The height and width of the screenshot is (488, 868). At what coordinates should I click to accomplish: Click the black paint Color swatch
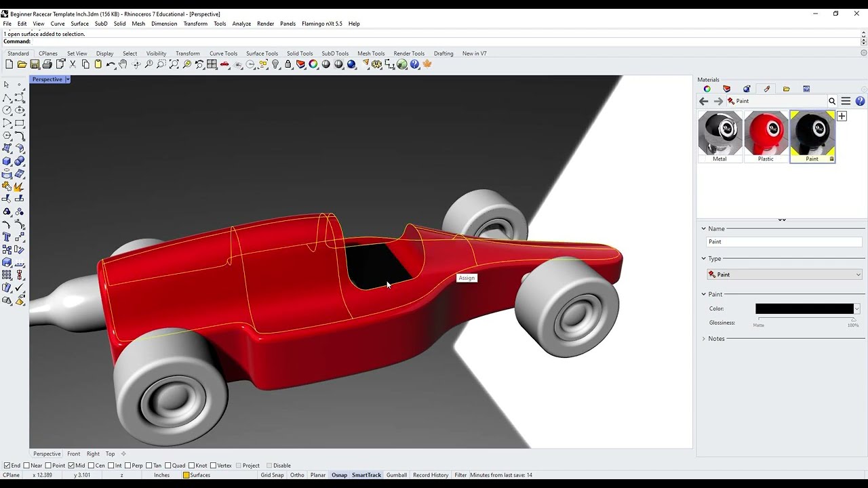[804, 309]
